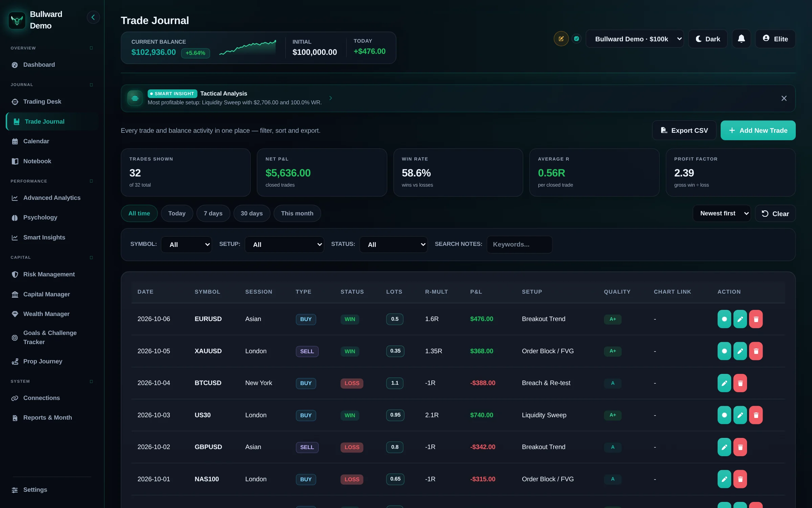Open the Symbol filter dropdown
The width and height of the screenshot is (812, 508).
[187, 245]
